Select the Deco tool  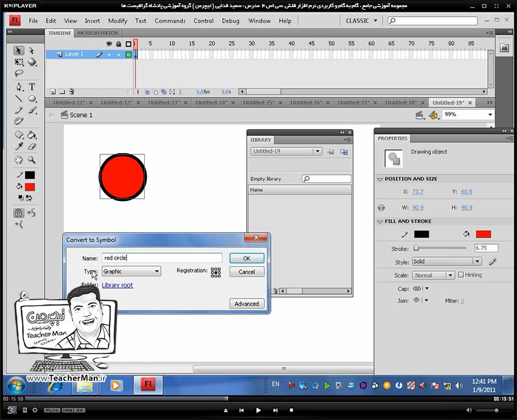(19, 121)
